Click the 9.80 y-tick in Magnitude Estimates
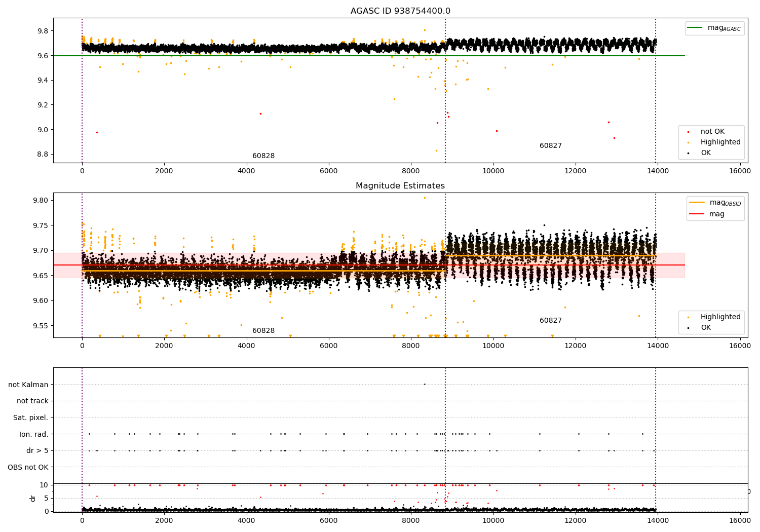This screenshot has height=532, width=760. pyautogui.click(x=40, y=201)
